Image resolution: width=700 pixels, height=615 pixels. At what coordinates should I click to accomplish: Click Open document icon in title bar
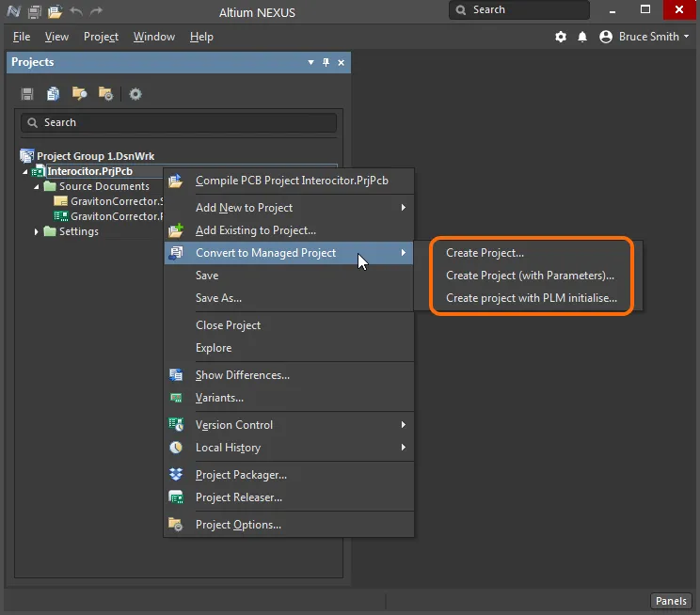pos(55,11)
